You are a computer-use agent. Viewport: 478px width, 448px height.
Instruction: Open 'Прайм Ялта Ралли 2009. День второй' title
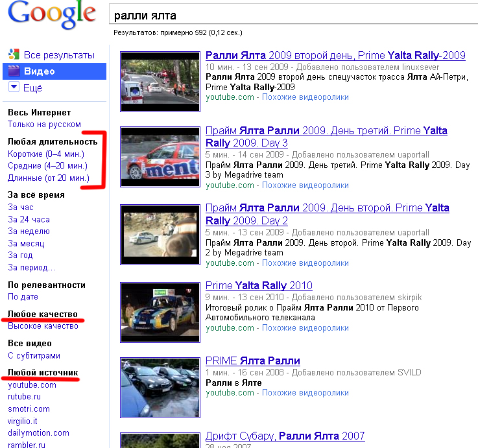click(x=328, y=214)
